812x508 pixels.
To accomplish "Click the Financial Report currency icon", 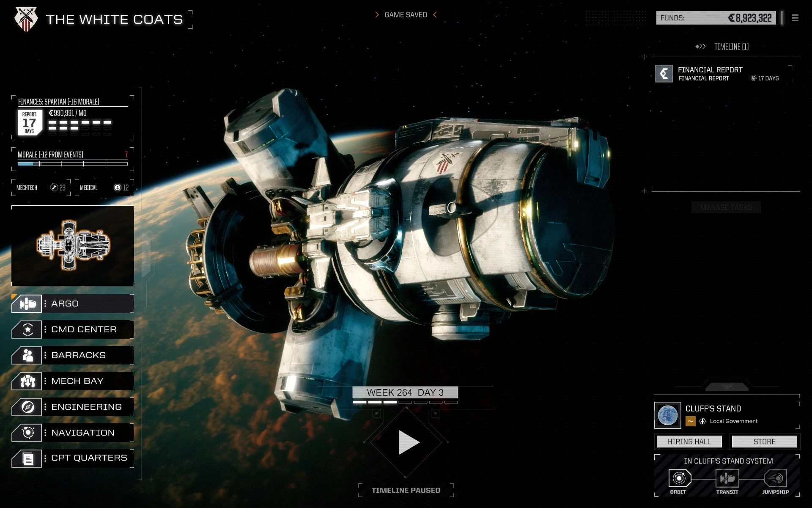I will coord(664,74).
